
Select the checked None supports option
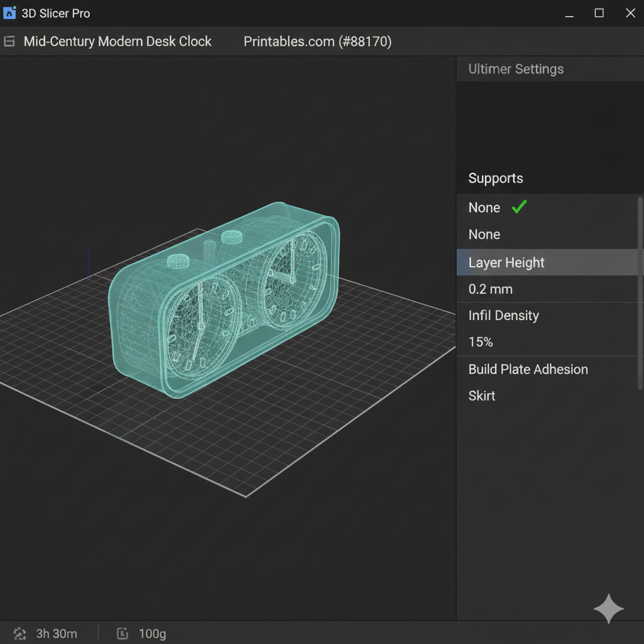(x=484, y=208)
